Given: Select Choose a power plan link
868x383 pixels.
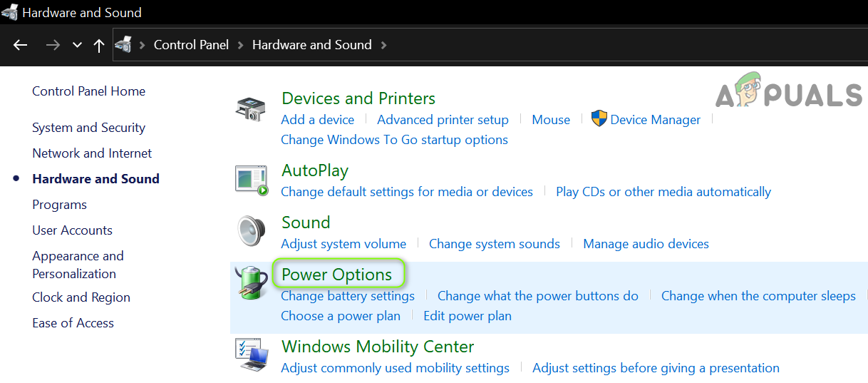Looking at the screenshot, I should (x=341, y=315).
